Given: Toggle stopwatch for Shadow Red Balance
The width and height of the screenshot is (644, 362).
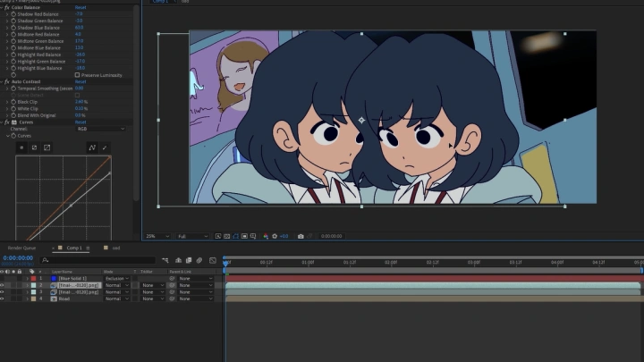Looking at the screenshot, I should click(13, 14).
